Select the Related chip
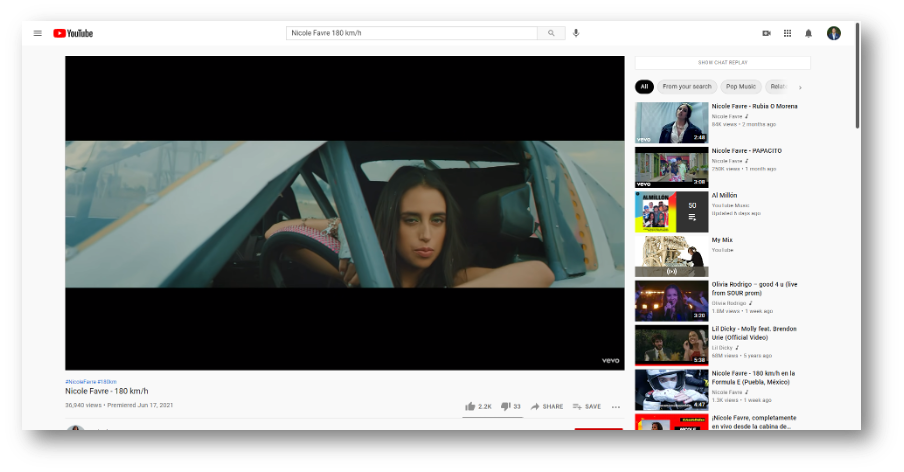Viewport: 904px width, 472px height. 778,86
